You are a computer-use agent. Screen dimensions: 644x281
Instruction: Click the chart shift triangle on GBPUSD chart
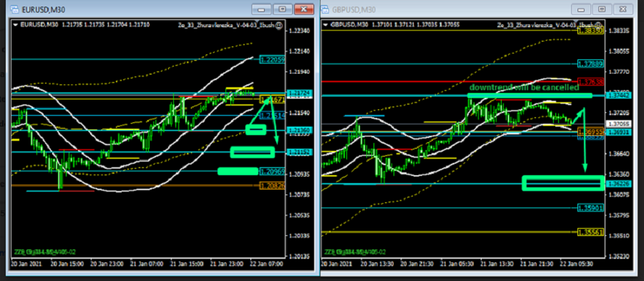coord(577,21)
